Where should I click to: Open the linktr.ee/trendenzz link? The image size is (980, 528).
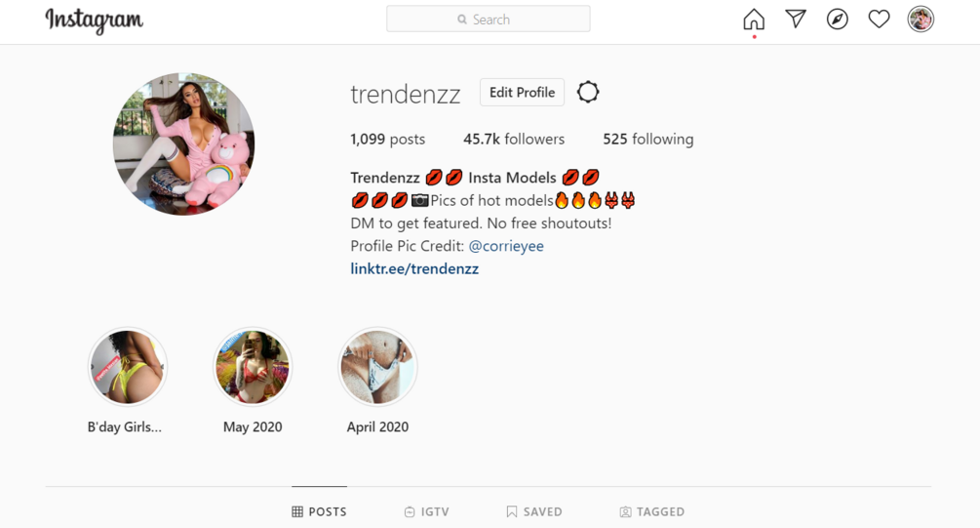point(414,269)
